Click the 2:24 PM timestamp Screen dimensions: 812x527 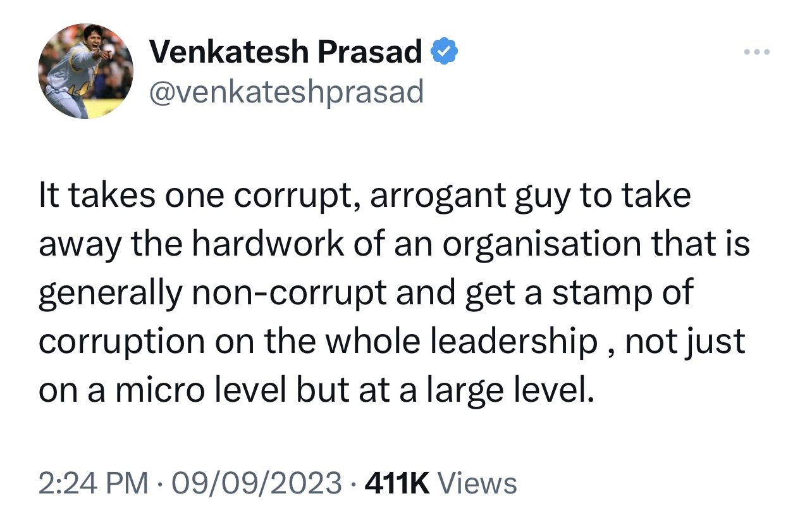[x=93, y=484]
